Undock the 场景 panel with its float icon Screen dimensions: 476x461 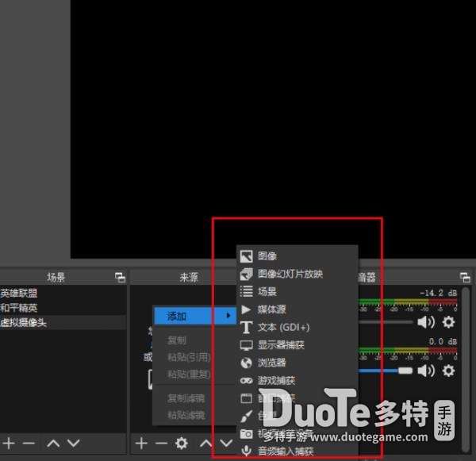click(121, 278)
